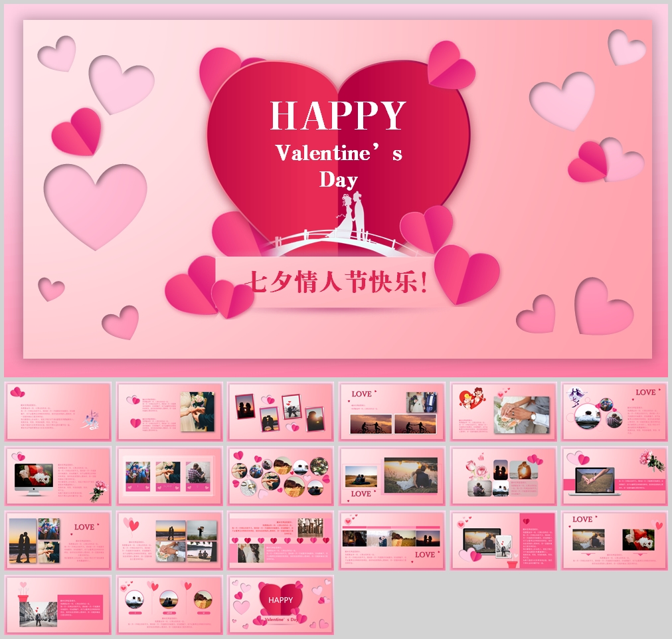Select thumbnail with cluster of circular photos
Viewport: 672px width, 639px height.
click(280, 476)
